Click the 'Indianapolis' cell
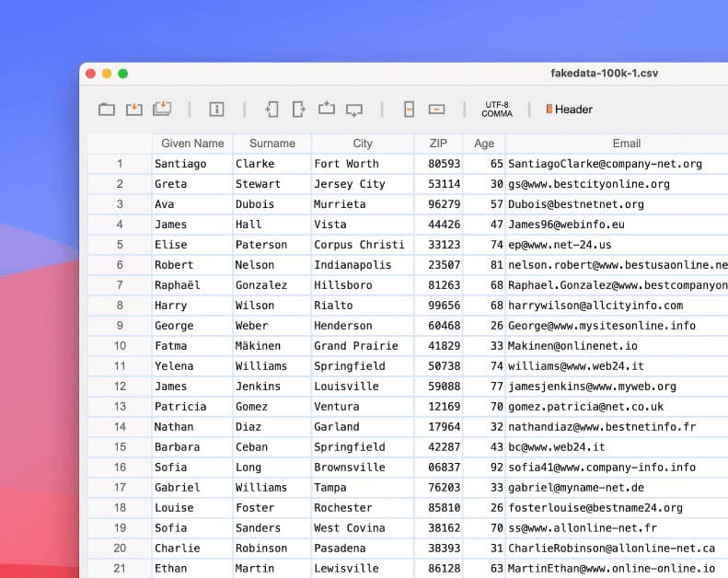 click(x=363, y=265)
